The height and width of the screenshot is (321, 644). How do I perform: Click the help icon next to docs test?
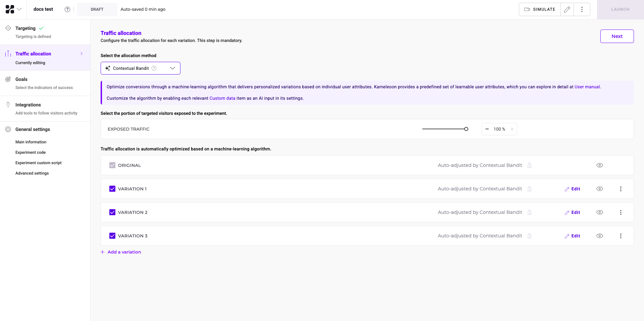[x=67, y=9]
